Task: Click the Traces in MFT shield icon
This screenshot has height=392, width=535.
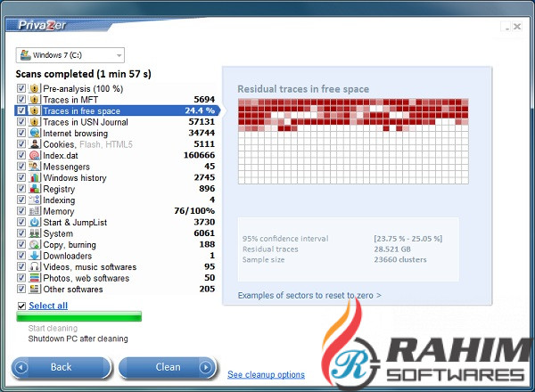Action: coord(35,100)
